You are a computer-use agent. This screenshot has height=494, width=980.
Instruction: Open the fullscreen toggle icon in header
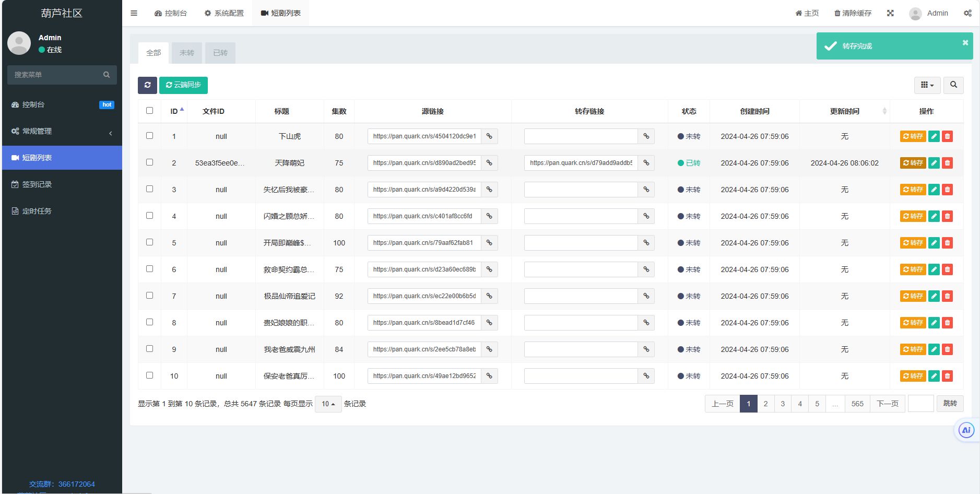[x=890, y=13]
